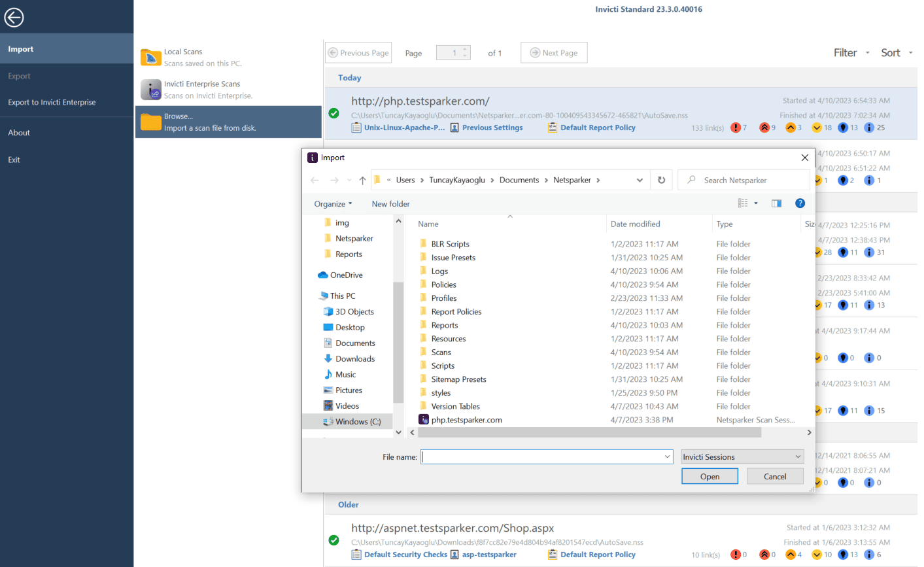Change file type from Invicti Sessions dropdown
Screen dimensions: 924x567
[742, 456]
